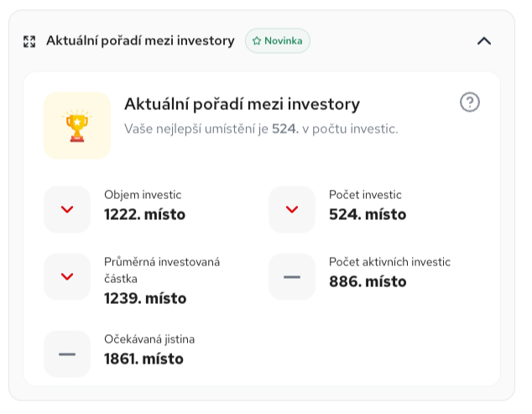Click the golden trophy icon
Screen dimensions: 532x414
tap(77, 125)
